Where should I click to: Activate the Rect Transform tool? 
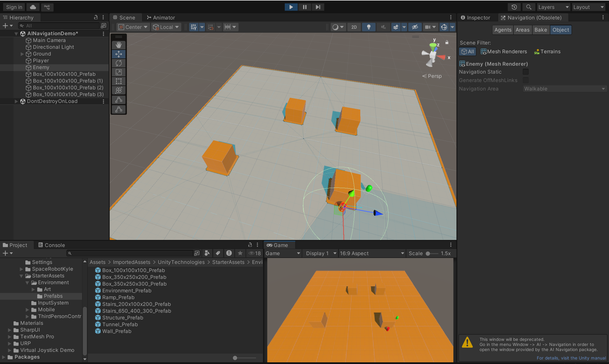click(118, 81)
